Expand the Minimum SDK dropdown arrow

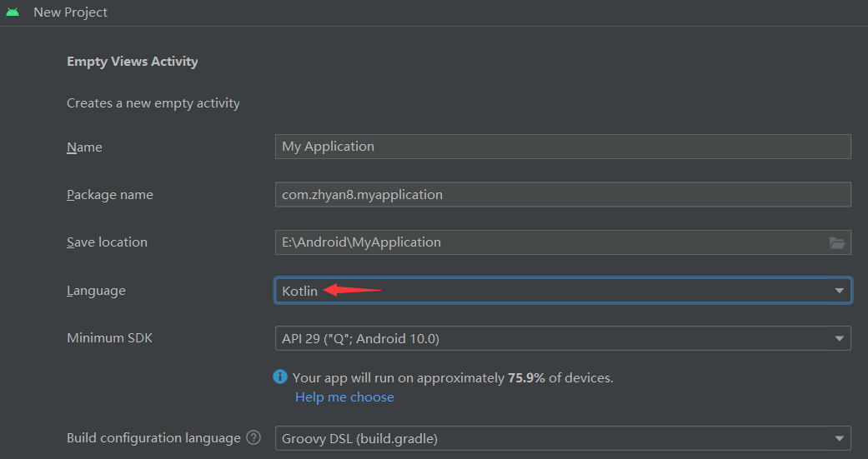tap(839, 339)
